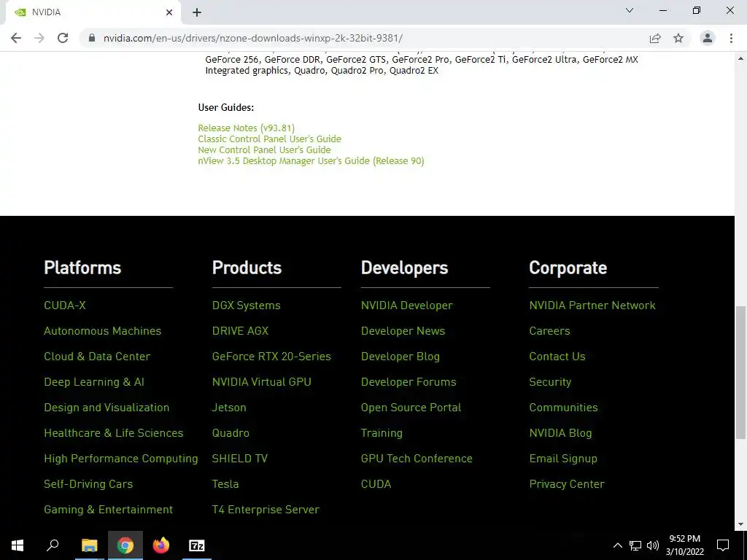Open the CUDA link under Developers

[x=376, y=484]
